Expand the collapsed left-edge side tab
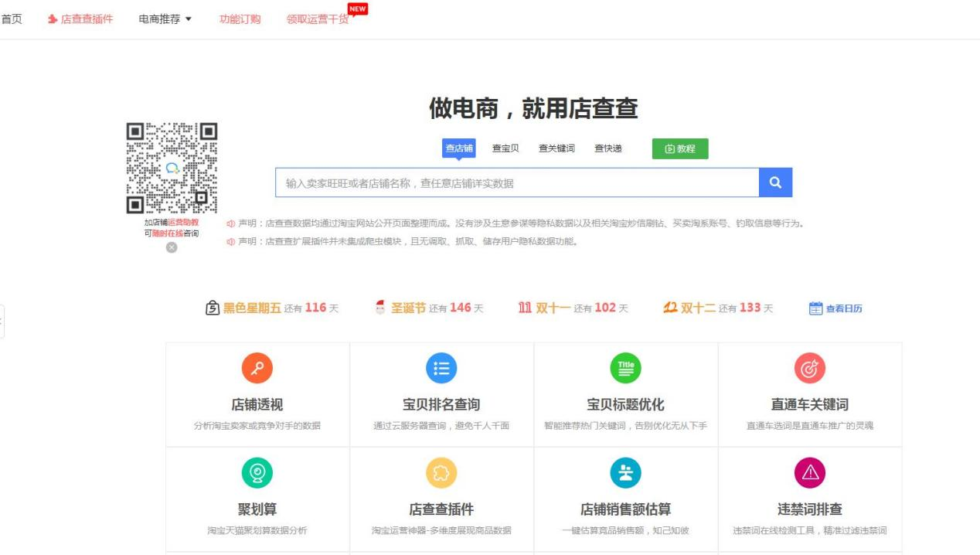 (2, 321)
